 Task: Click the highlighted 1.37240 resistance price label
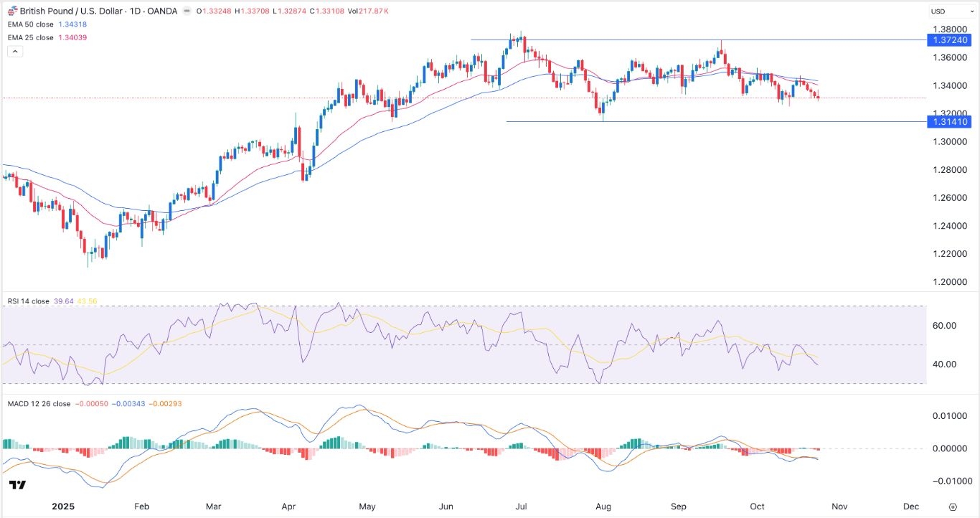coord(950,40)
